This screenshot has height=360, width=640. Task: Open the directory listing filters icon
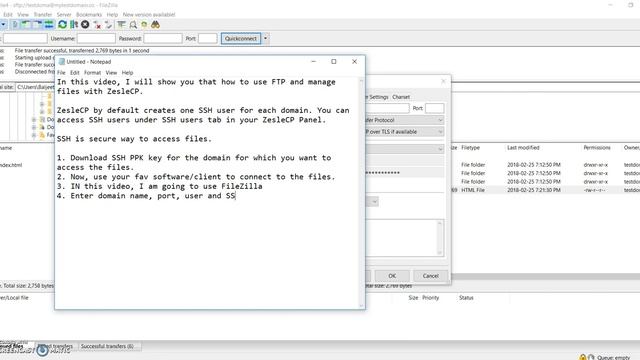point(121,25)
